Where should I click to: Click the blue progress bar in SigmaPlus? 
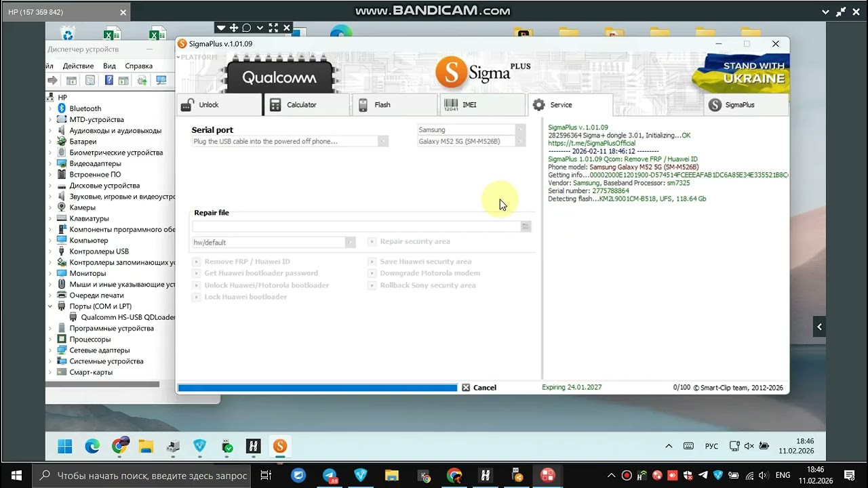pyautogui.click(x=317, y=388)
